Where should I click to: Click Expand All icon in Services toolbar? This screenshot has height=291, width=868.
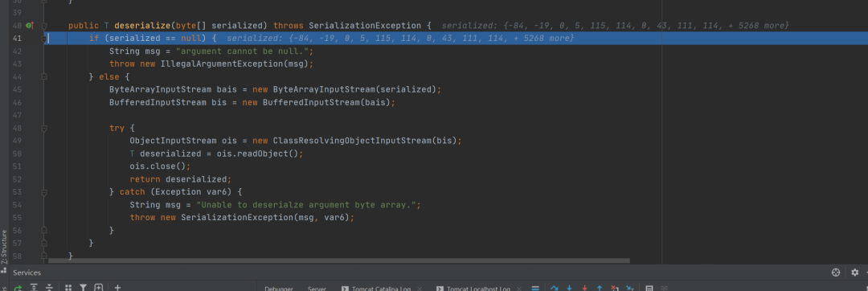(34, 288)
